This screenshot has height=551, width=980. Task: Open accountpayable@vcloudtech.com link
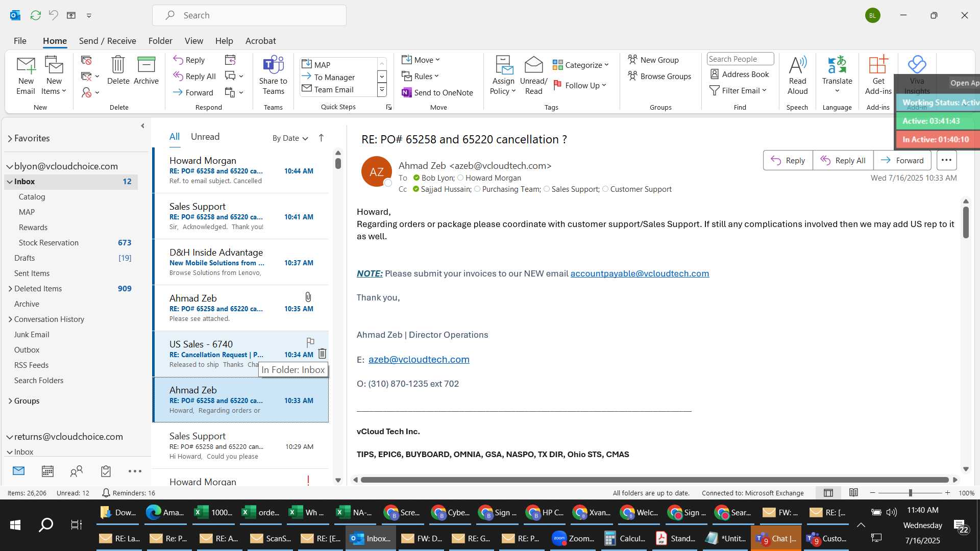(x=640, y=273)
